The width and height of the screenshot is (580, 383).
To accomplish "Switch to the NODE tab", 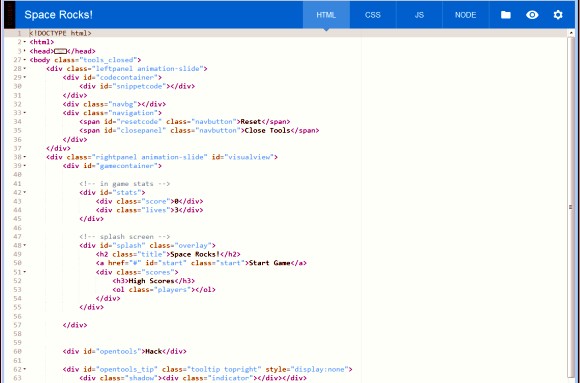I will 465,15.
